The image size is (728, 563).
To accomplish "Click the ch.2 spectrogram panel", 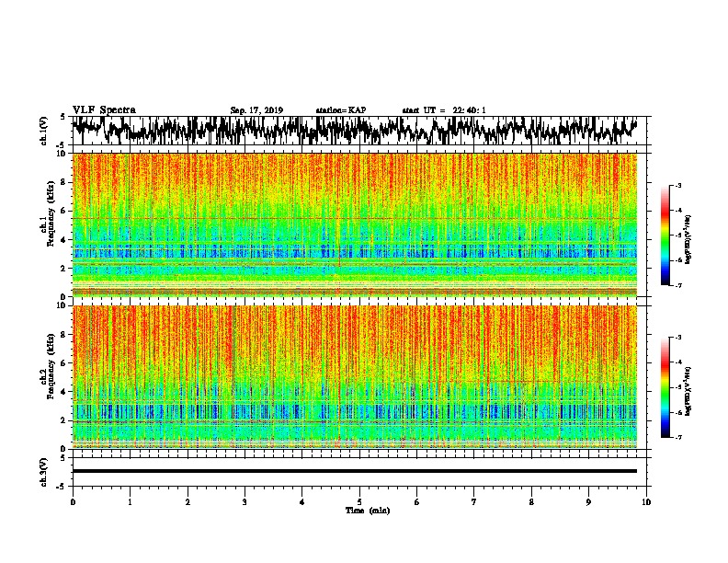I will pos(355,377).
